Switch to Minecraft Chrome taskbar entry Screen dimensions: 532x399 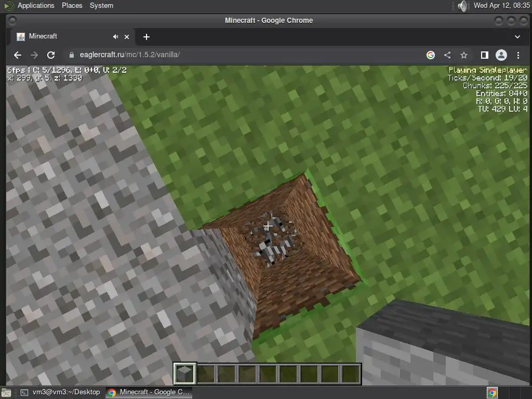coord(149,392)
